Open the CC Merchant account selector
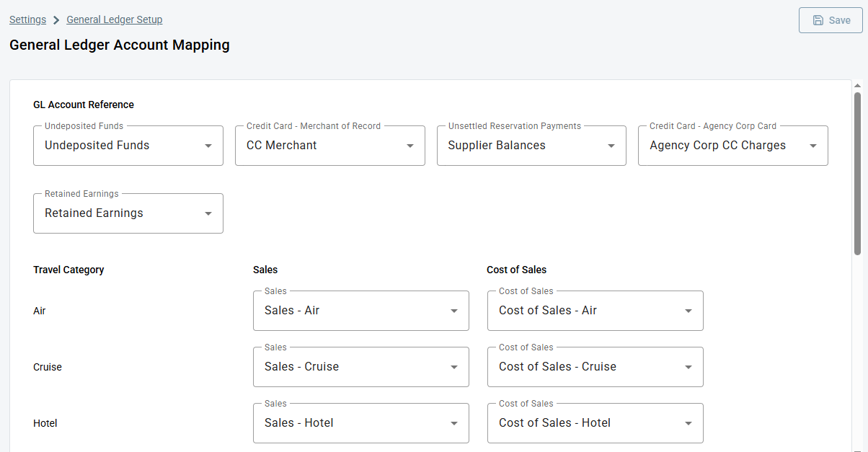868x452 pixels. click(329, 145)
